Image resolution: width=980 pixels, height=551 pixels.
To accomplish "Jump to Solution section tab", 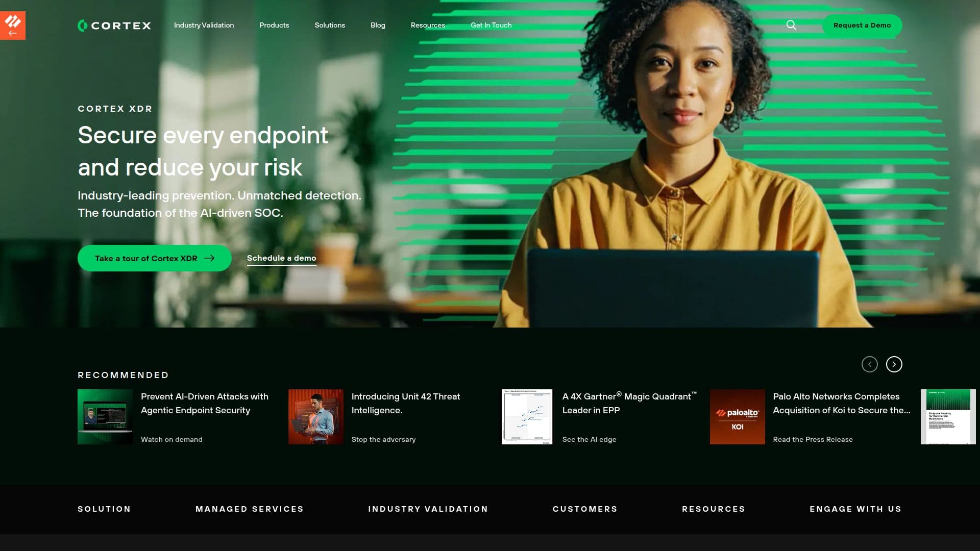I will coord(104,509).
